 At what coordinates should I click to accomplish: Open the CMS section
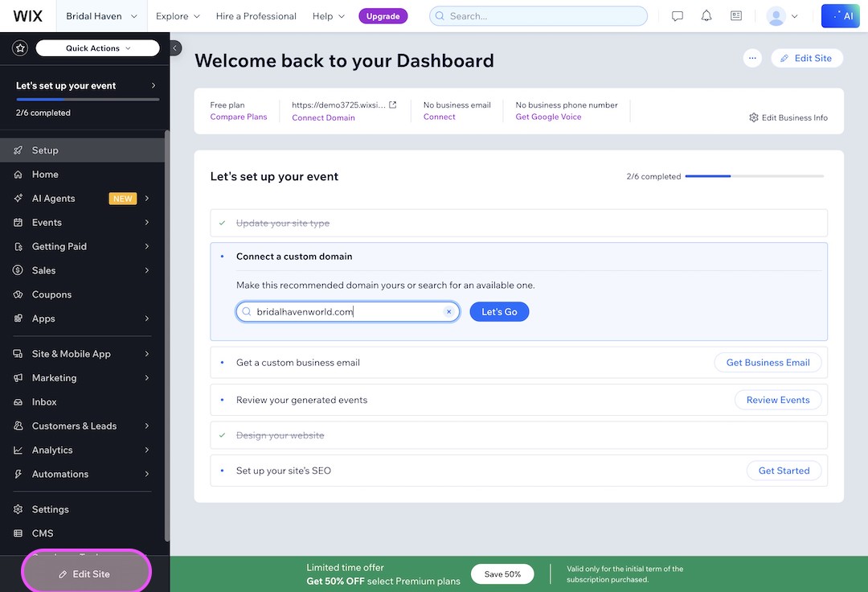pos(44,532)
